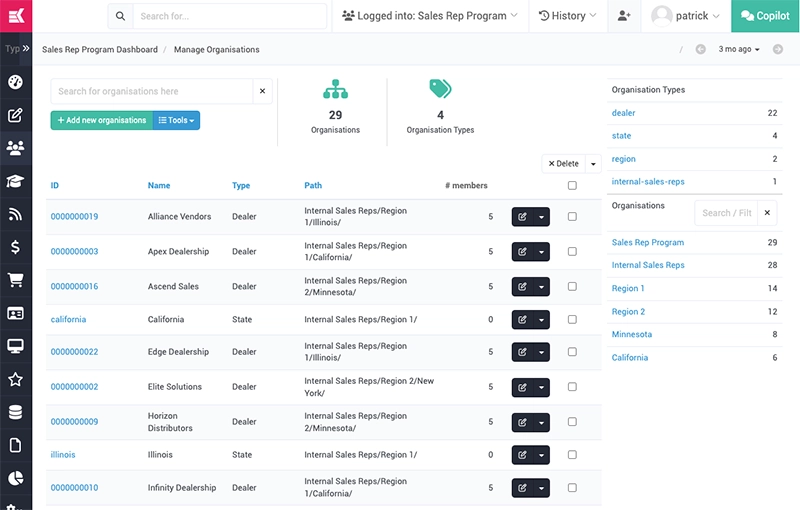Open the patrick user menu

coord(688,16)
